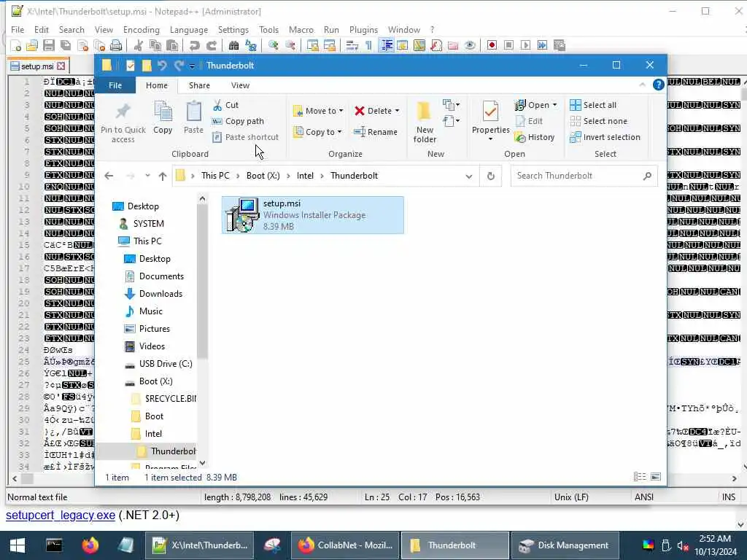
Task: Click Notepad++ Cut scissors toolbar icon
Action: (139, 45)
